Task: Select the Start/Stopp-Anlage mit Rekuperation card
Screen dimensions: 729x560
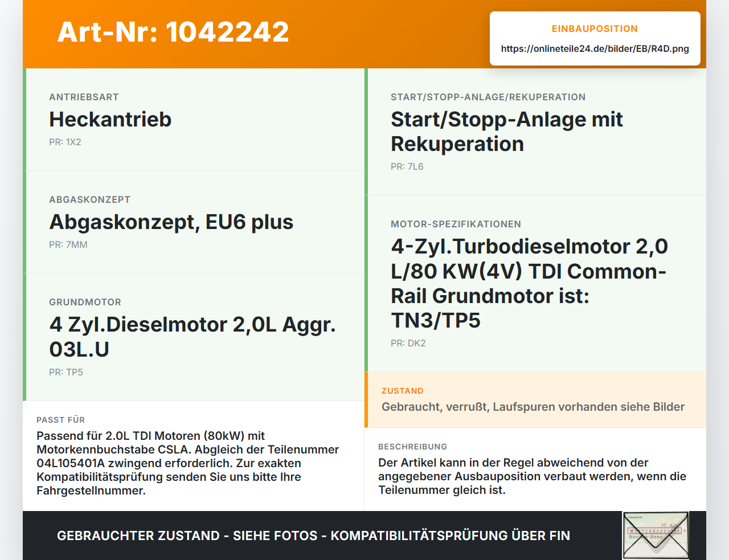Action: click(x=535, y=132)
